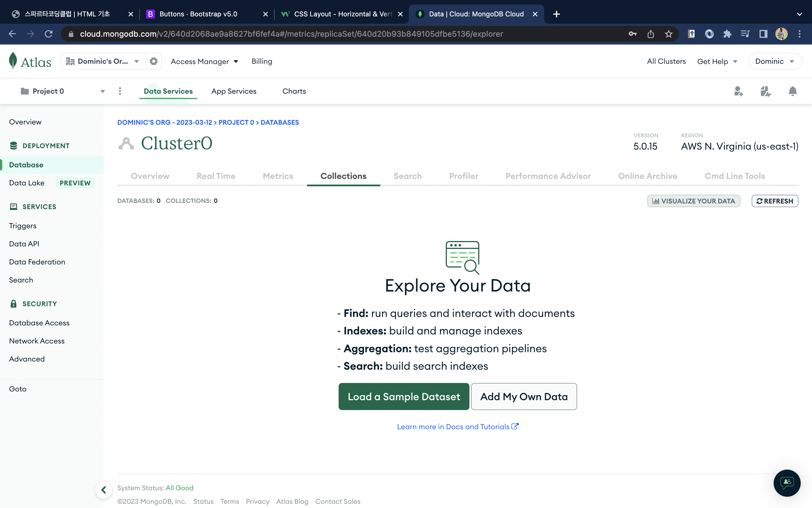Open the Billing link
Screen dimensions: 812x508
tap(262, 61)
